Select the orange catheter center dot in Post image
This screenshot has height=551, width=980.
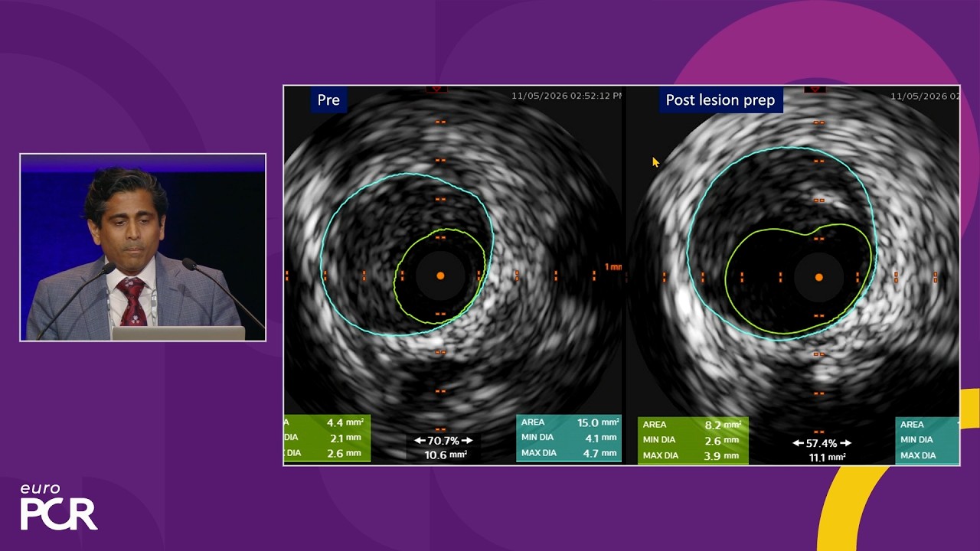click(818, 277)
